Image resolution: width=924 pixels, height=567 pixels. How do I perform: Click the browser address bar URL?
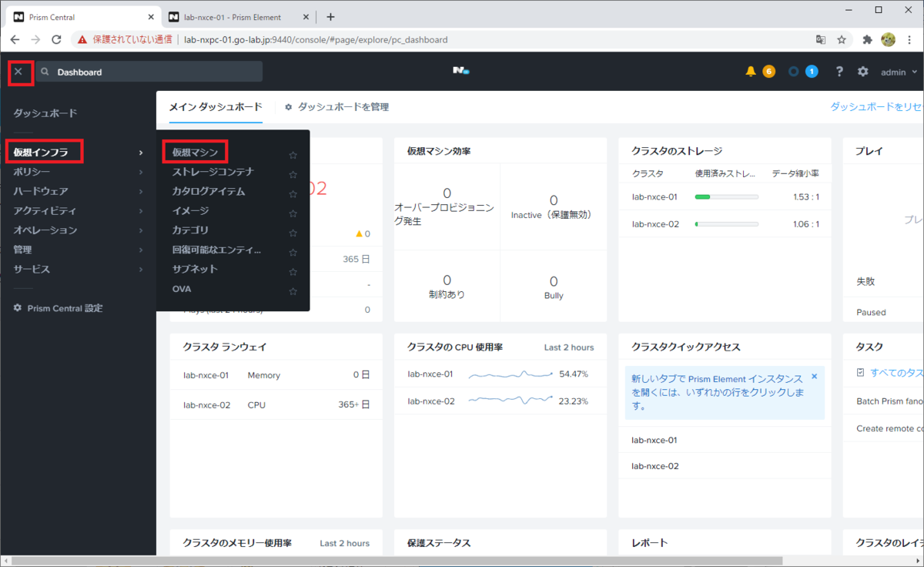(315, 39)
